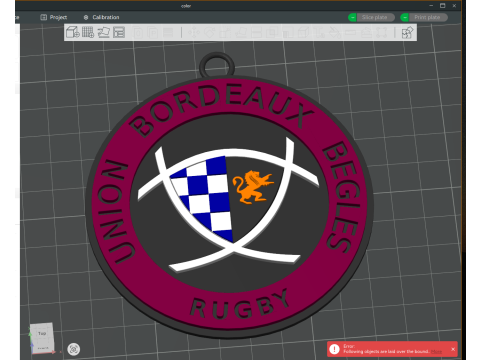
Task: Click the Variable layer height icon
Action: pyautogui.click(x=168, y=32)
